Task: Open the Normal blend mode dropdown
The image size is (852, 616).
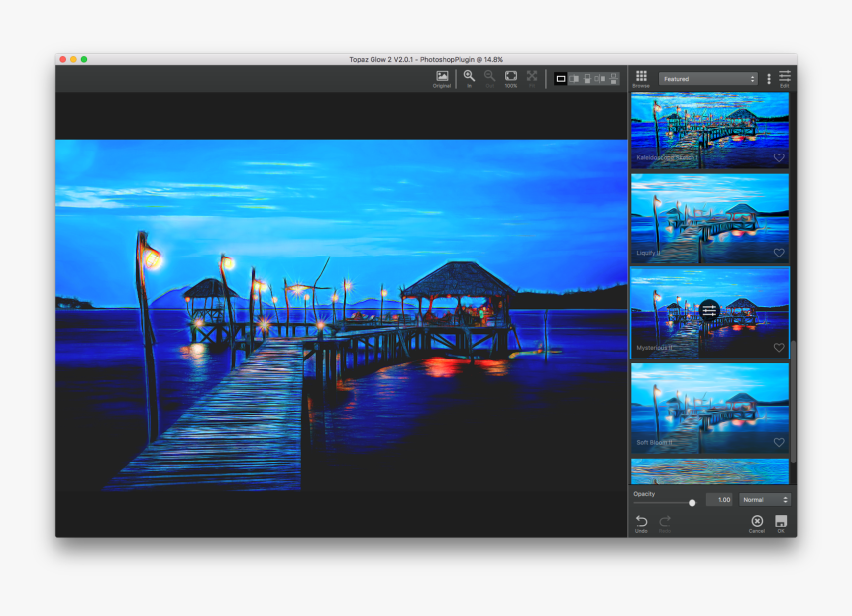Action: (763, 500)
